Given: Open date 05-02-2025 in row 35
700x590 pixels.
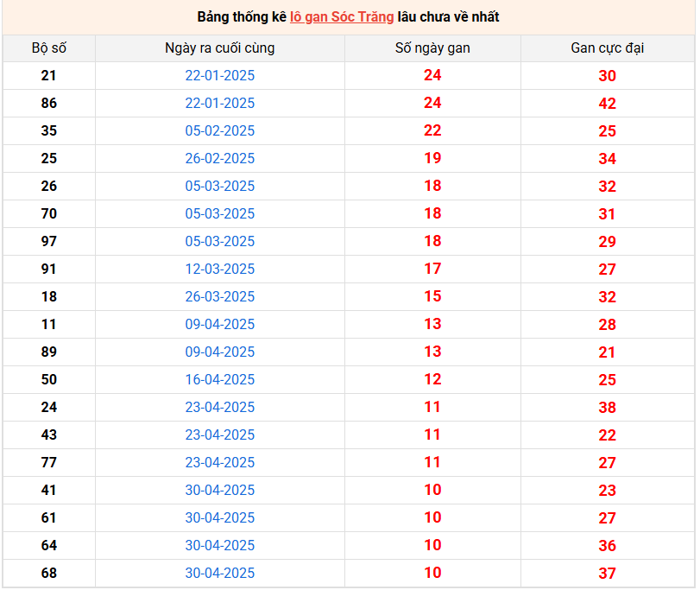Looking at the screenshot, I should [x=219, y=130].
